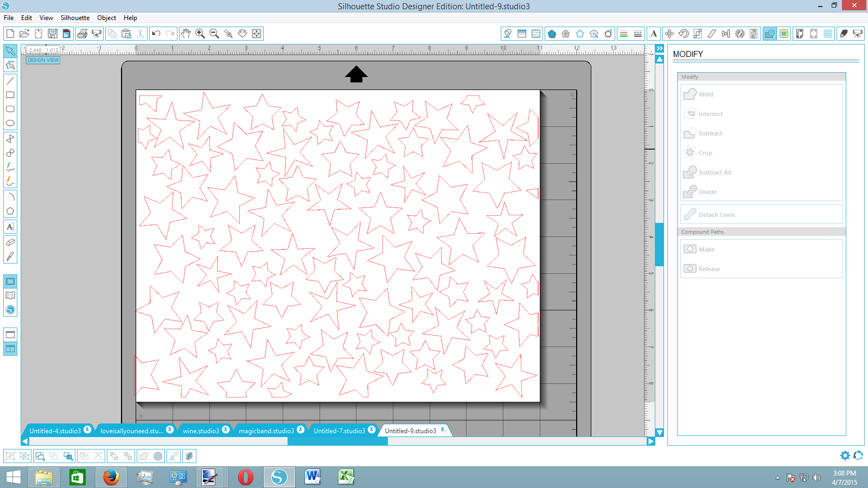Open Firefox from the Windows taskbar

coord(111,477)
